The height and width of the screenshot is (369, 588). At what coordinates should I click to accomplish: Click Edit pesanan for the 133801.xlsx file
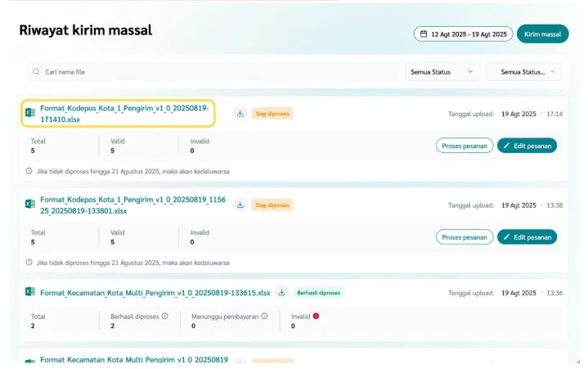click(527, 237)
